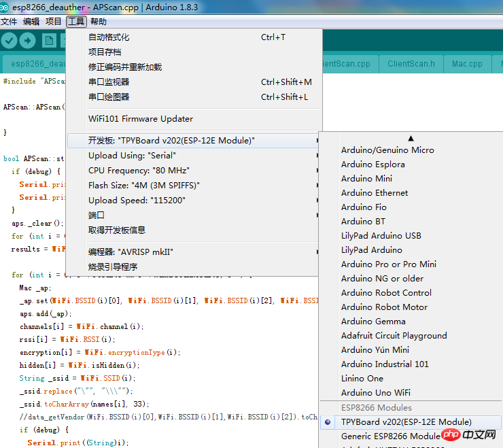Switch to the Mac.cpp tab
This screenshot has width=503, height=448.
(x=467, y=64)
